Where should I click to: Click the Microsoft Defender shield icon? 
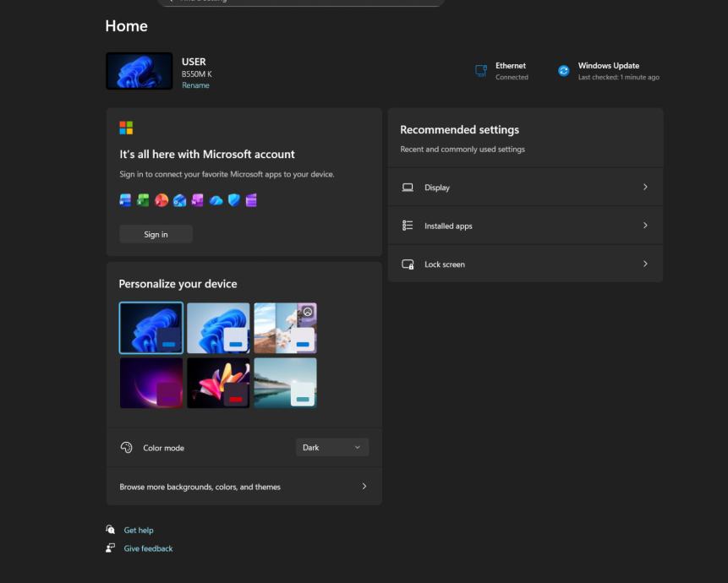(x=233, y=200)
